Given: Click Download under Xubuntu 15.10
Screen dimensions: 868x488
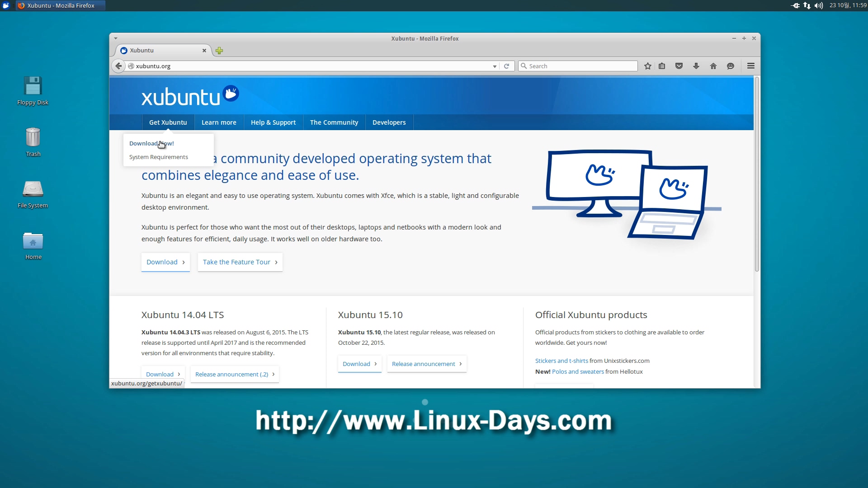Looking at the screenshot, I should click(x=360, y=364).
